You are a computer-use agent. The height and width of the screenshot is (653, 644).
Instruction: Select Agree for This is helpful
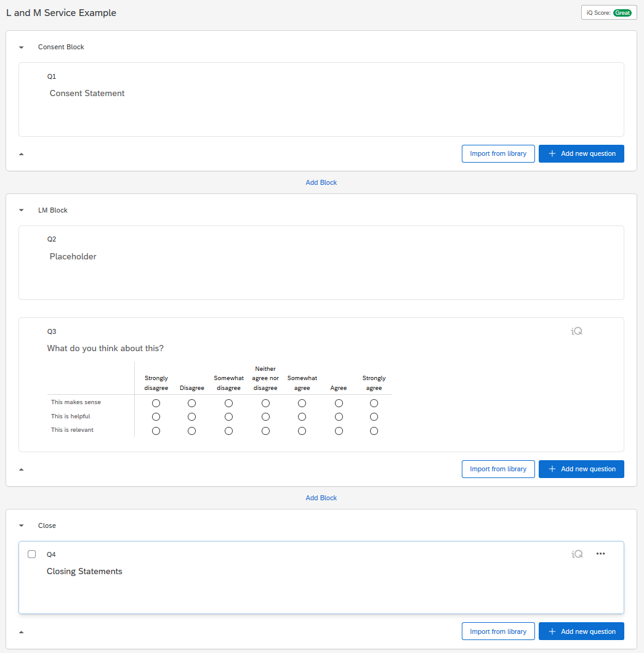pos(339,417)
